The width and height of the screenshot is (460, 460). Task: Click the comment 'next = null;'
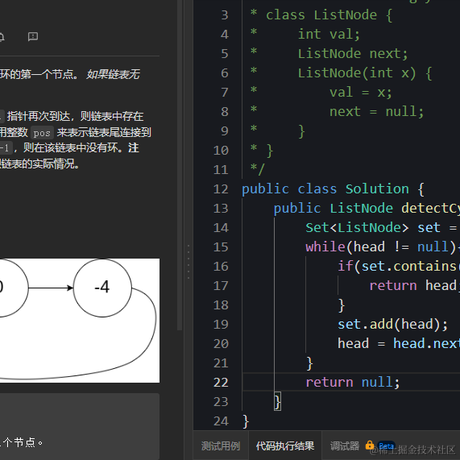point(377,111)
